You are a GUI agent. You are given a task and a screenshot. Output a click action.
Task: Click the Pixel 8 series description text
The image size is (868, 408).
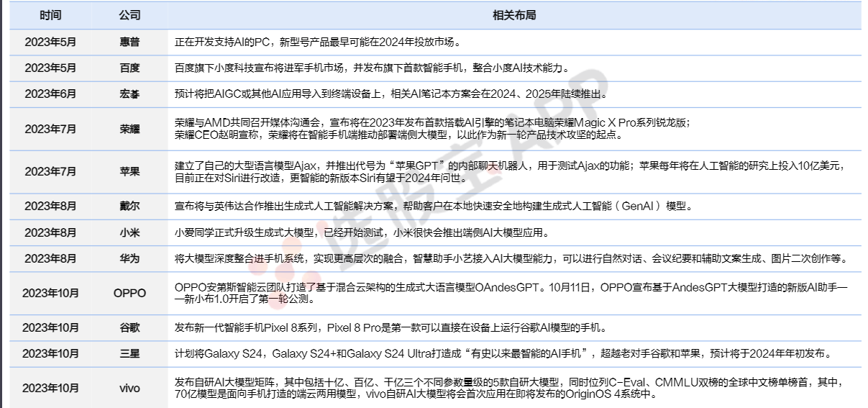coord(392,327)
